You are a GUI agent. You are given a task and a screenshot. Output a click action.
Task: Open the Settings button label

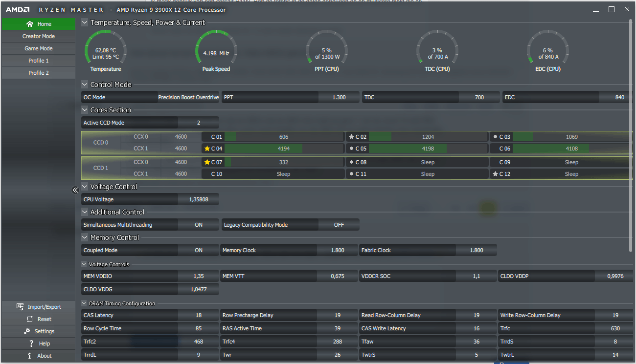(45, 331)
